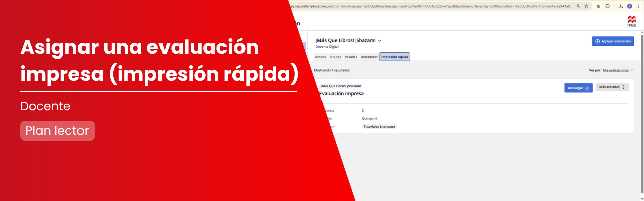The height and width of the screenshot is (201, 644).
Task: Click the mee logo
Action: tap(631, 22)
